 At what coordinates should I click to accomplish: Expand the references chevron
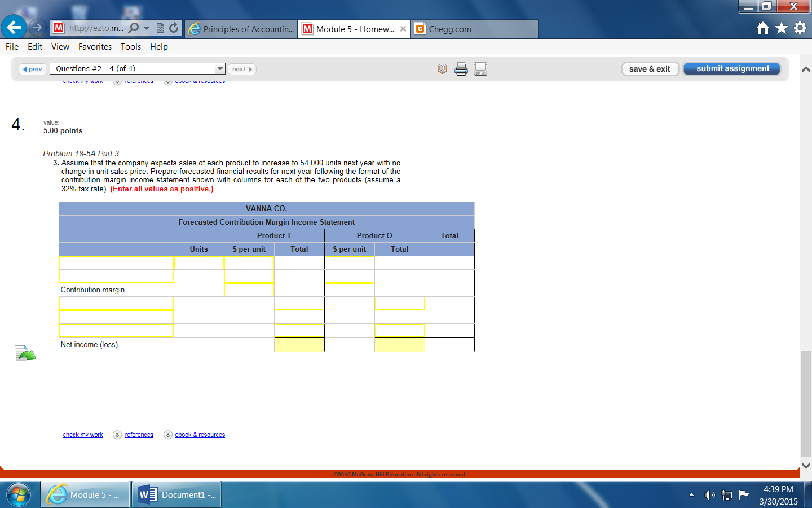click(x=117, y=435)
